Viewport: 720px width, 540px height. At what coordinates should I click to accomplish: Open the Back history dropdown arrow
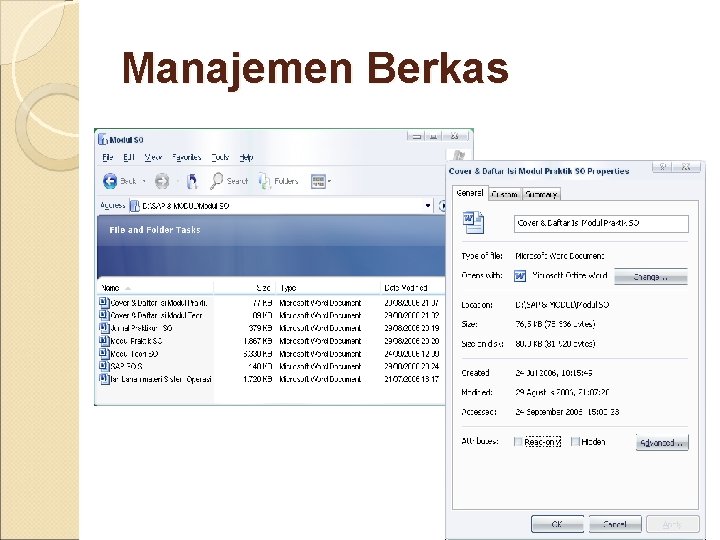pyautogui.click(x=144, y=181)
